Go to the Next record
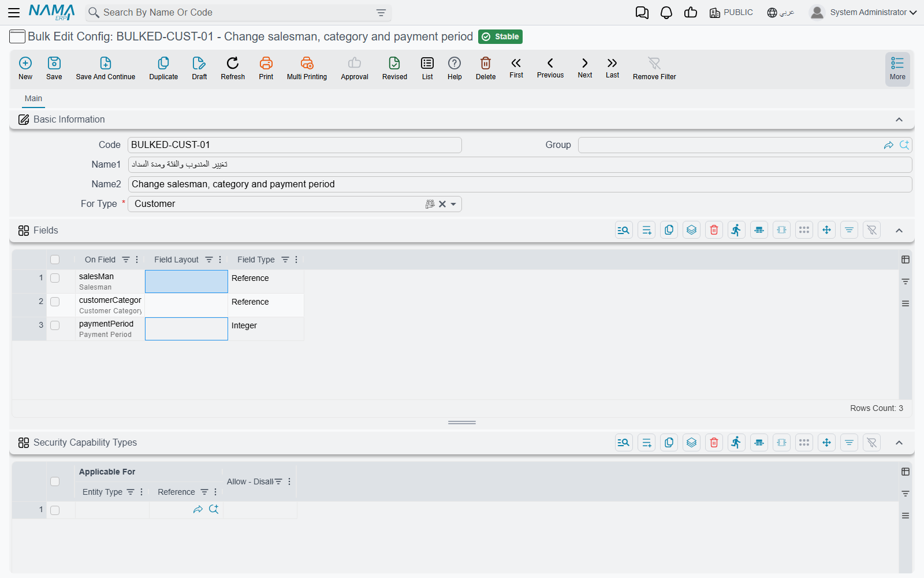The width and height of the screenshot is (924, 578). coord(585,68)
